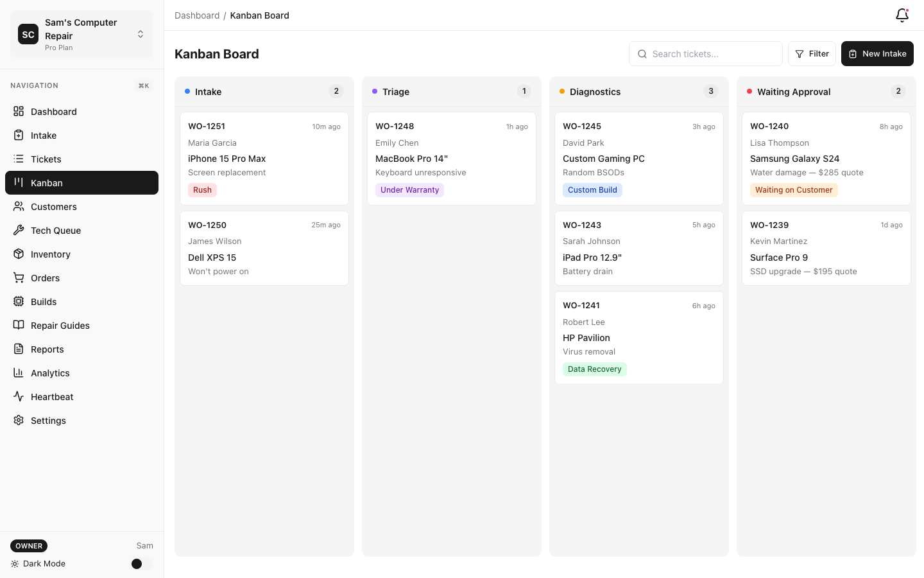Viewport: 924px width, 578px height.
Task: Open the WO-1241 virus removal card
Action: [638, 337]
